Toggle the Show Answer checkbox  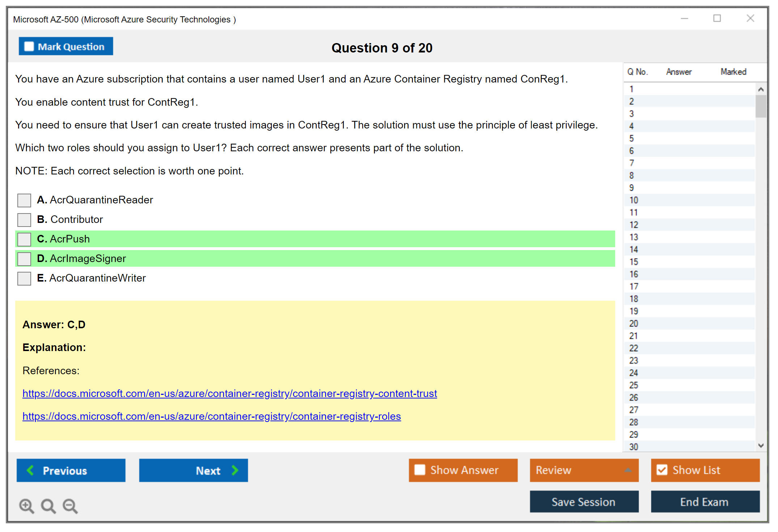pyautogui.click(x=420, y=470)
